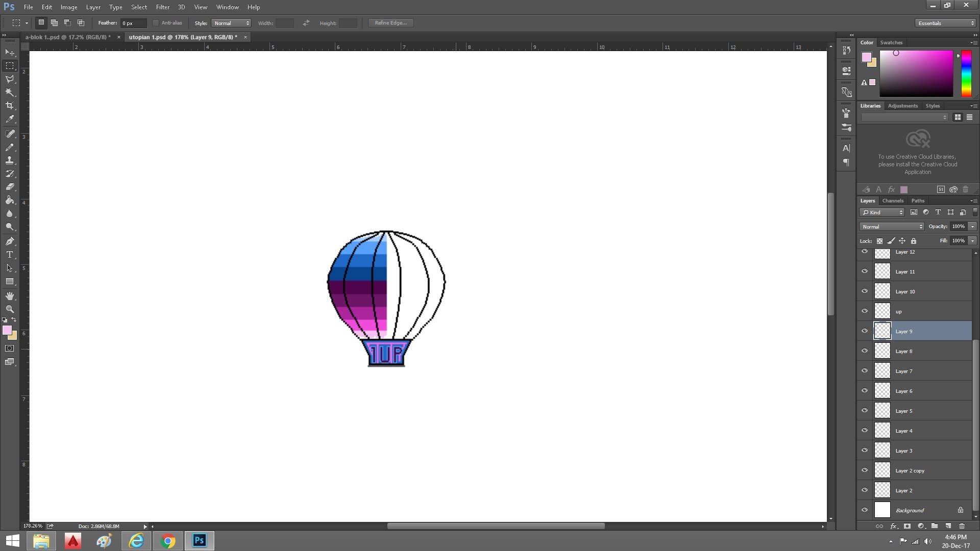
Task: Select the Crop tool
Action: (x=10, y=106)
